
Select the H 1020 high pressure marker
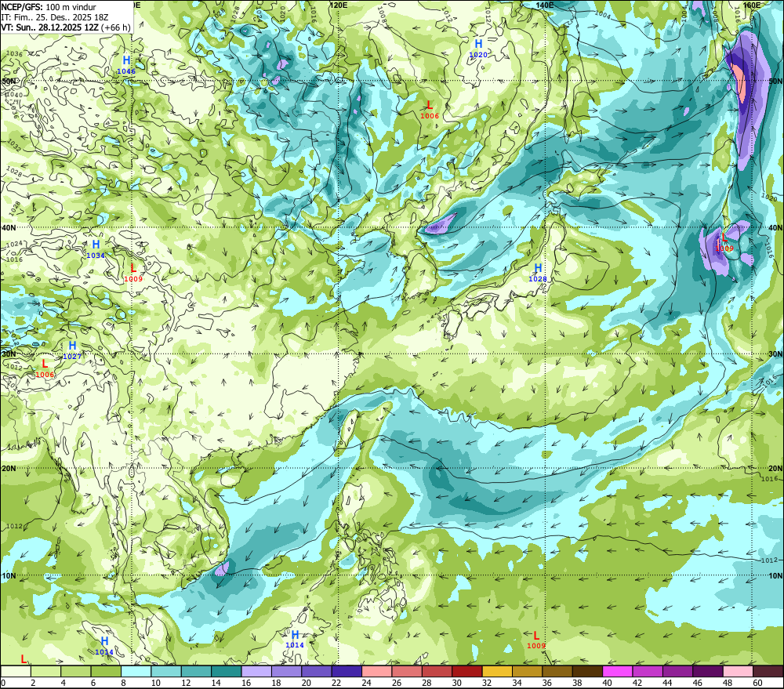pyautogui.click(x=478, y=49)
